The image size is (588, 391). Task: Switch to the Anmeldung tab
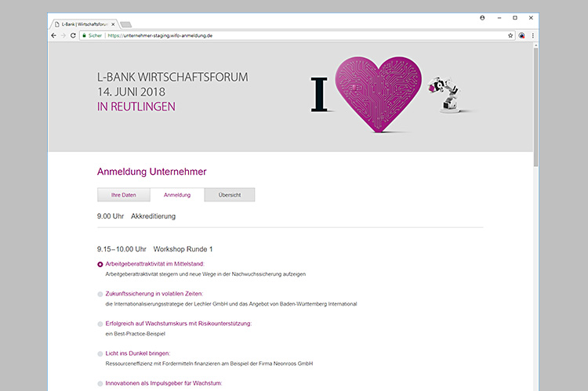click(177, 195)
